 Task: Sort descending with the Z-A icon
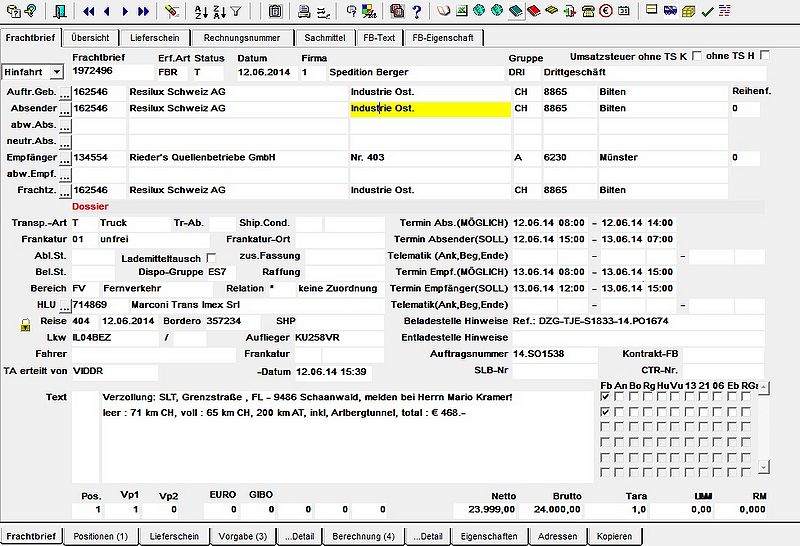click(219, 11)
